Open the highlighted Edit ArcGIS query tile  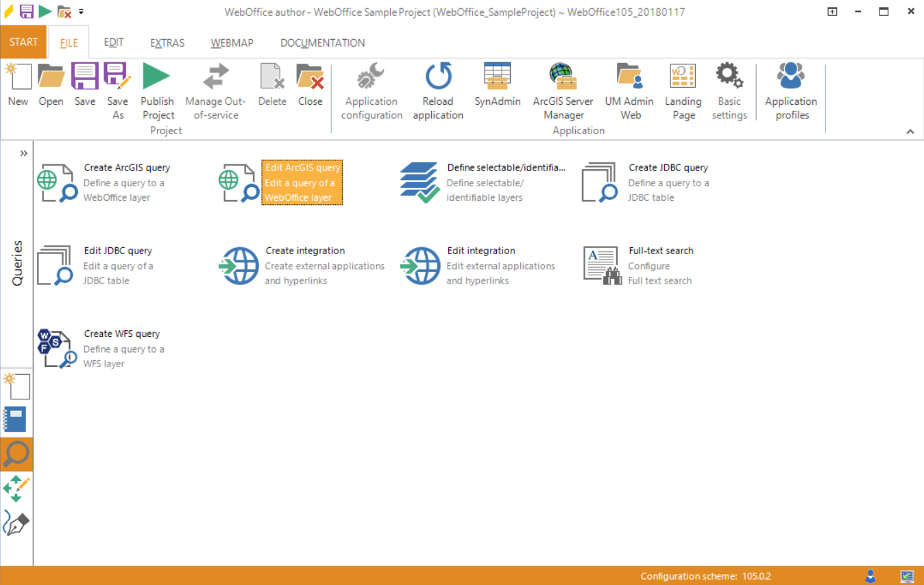pos(281,182)
